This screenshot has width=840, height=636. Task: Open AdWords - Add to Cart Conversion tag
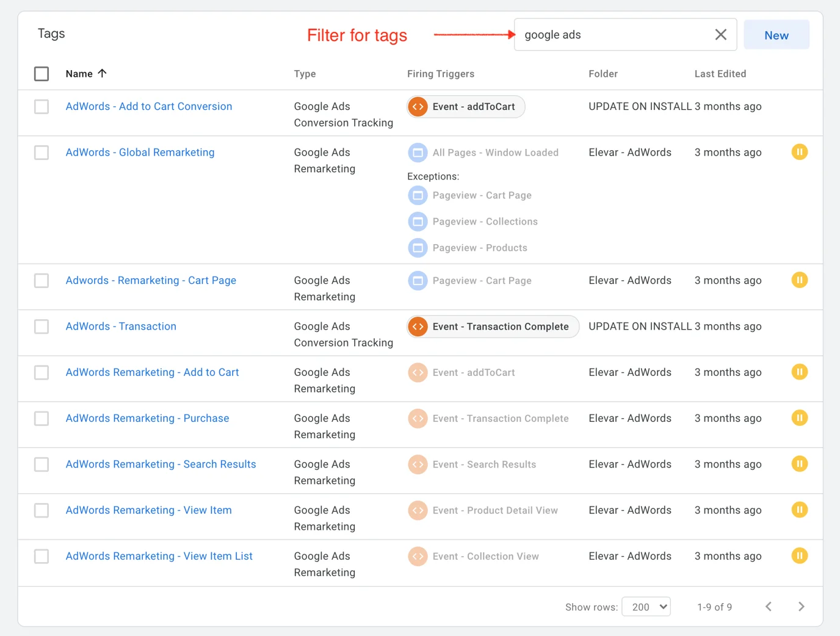coord(149,106)
